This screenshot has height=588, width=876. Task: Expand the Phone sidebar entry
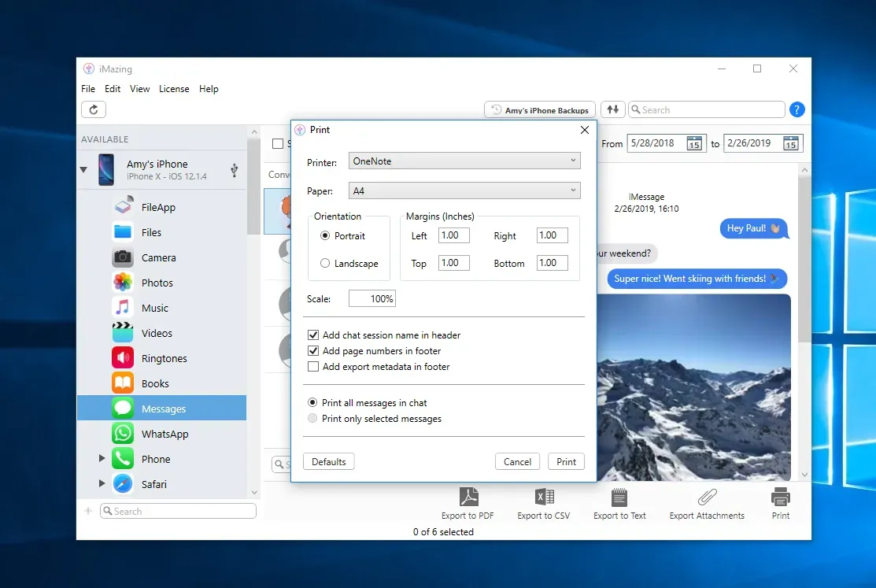(101, 458)
